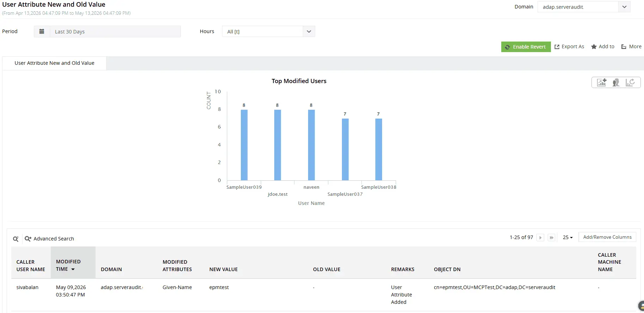Click the User Attribute Added remark
The height and width of the screenshot is (313, 644).
401,295
